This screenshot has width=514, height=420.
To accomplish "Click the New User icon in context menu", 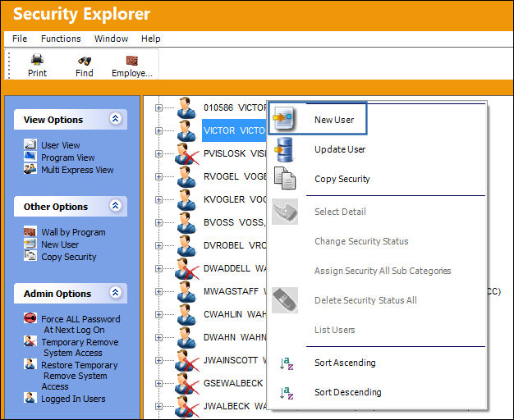I will pos(284,118).
